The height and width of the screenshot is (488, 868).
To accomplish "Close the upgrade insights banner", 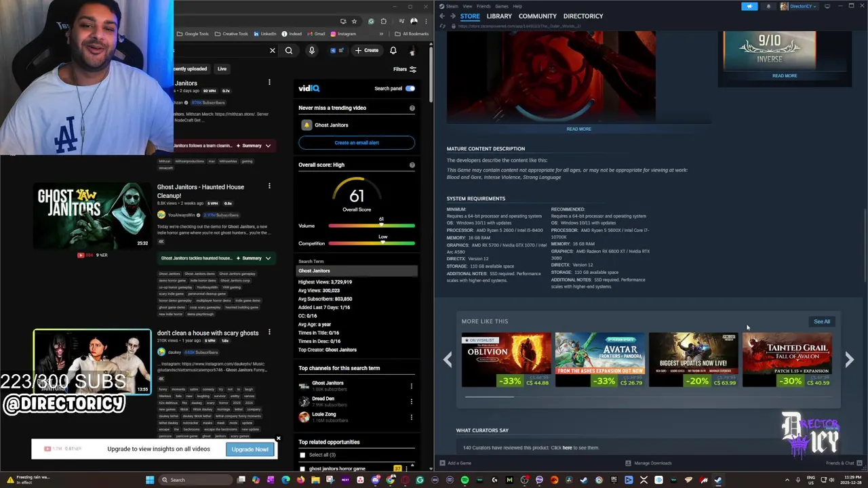I will tap(278, 439).
